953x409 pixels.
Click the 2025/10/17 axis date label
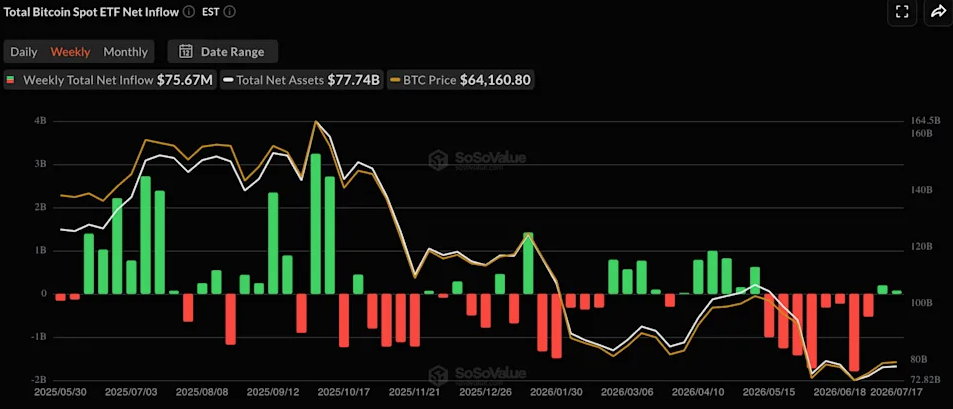click(x=344, y=393)
